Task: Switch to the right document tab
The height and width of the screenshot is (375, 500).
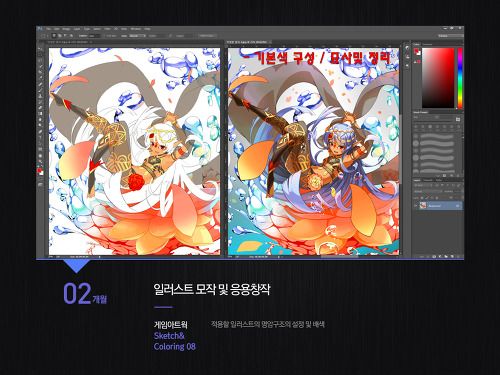Action: [x=248, y=42]
